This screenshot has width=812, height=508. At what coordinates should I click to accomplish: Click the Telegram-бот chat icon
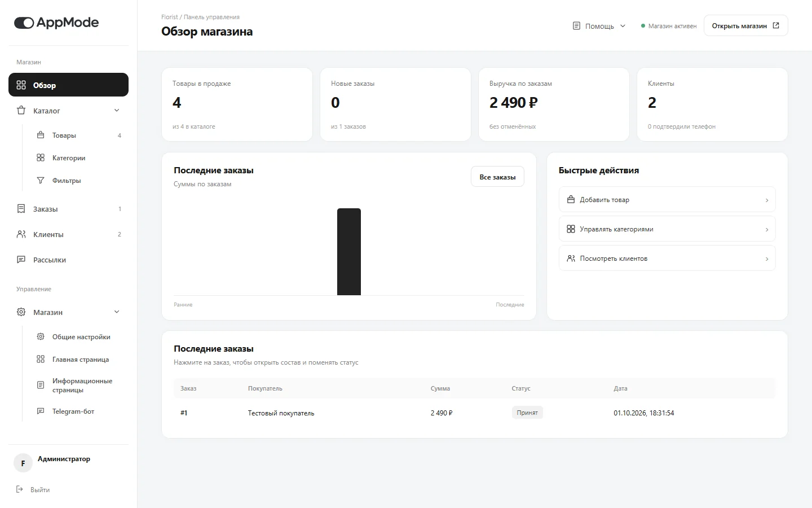(41, 411)
